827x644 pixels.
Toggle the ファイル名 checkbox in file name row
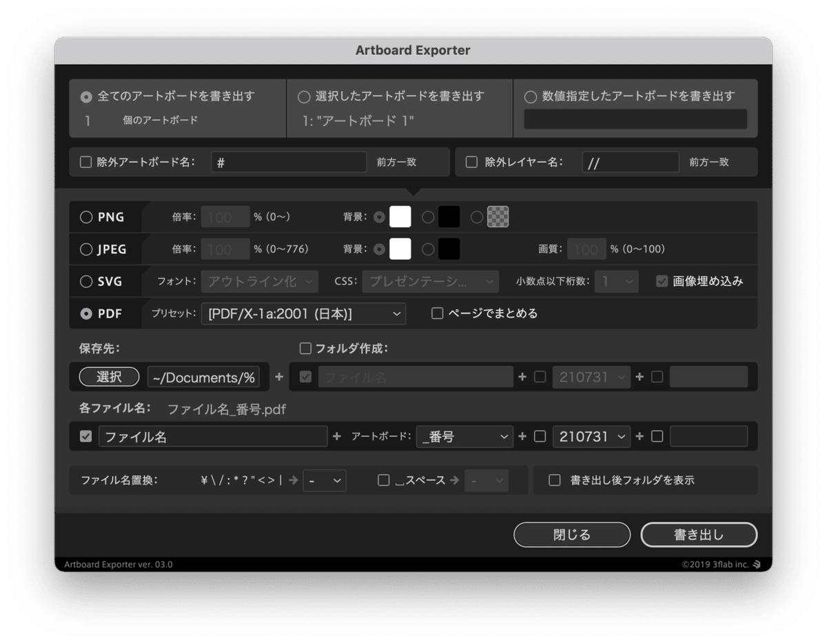(86, 436)
